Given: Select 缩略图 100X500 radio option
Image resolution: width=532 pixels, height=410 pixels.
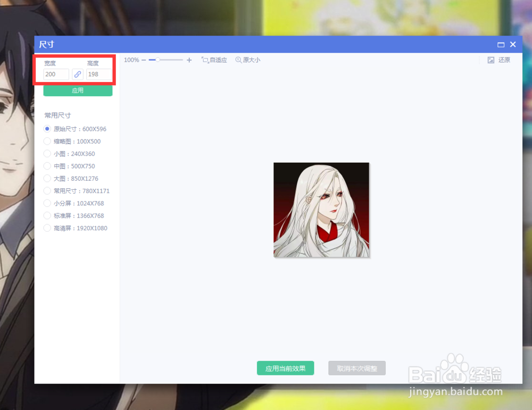Looking at the screenshot, I should tap(47, 141).
